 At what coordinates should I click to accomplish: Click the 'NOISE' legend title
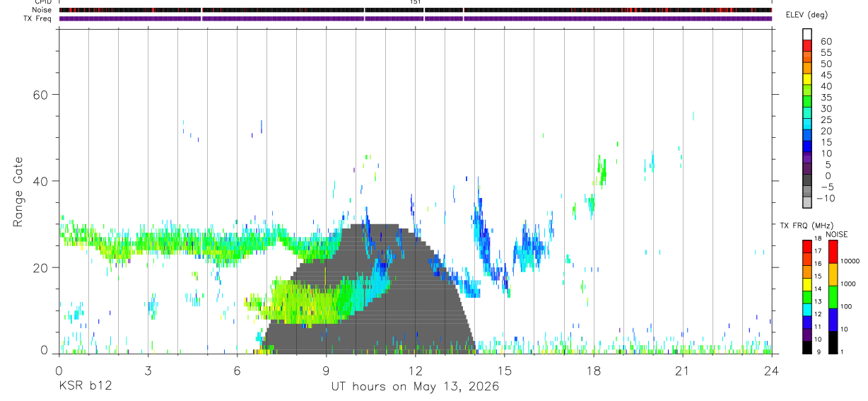(x=837, y=234)
